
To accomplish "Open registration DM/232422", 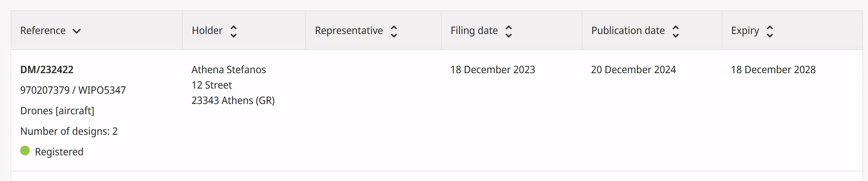I will (x=47, y=70).
